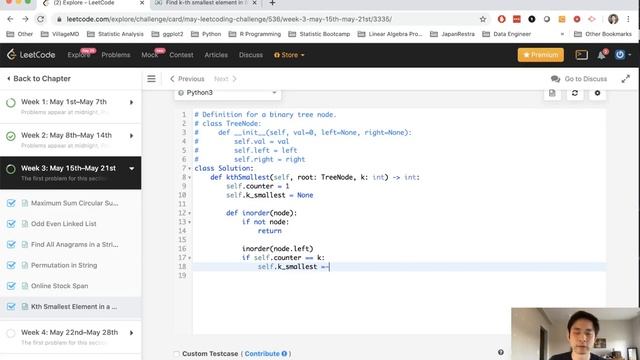Viewport: 640px width, 360px height.
Task: Close the Find k-th smallest element tab
Action: point(254,3)
